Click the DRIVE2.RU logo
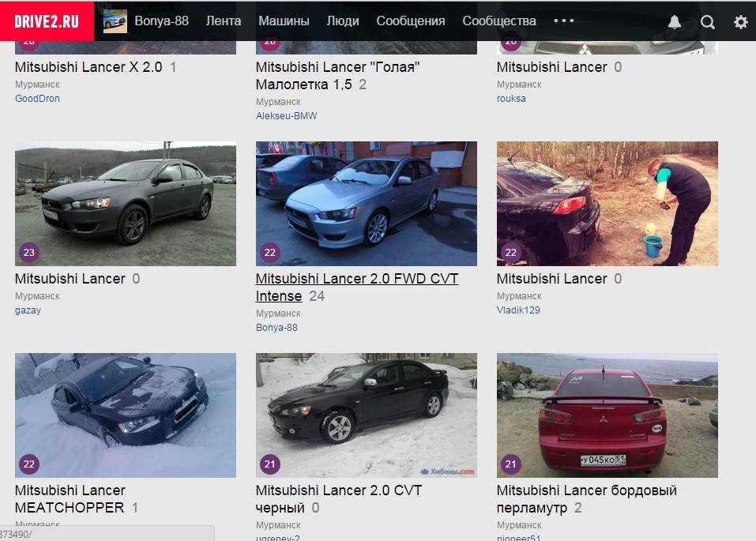Image resolution: width=756 pixels, height=541 pixels. coord(47,21)
